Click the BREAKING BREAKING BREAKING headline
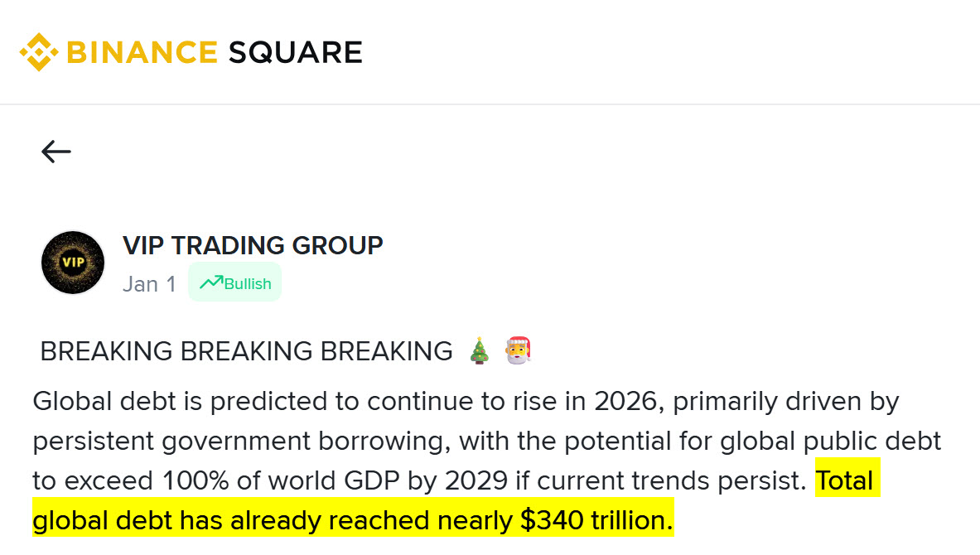980x555 pixels. 246,351
